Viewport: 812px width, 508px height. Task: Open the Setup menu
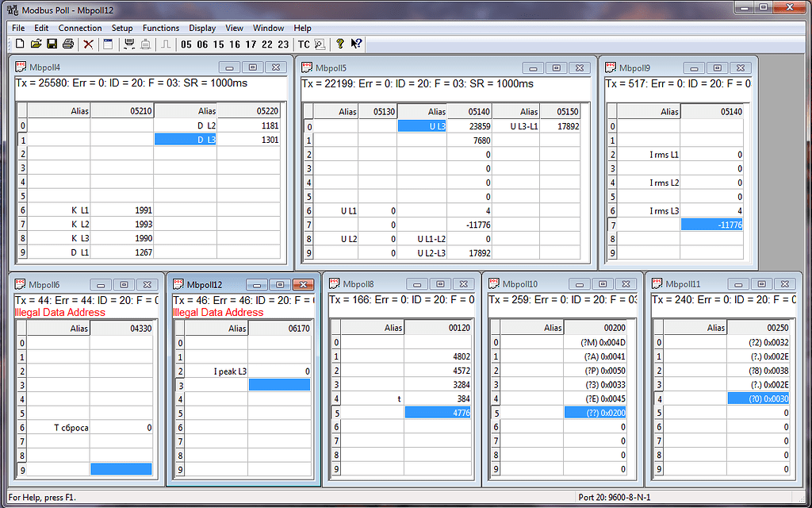click(122, 28)
